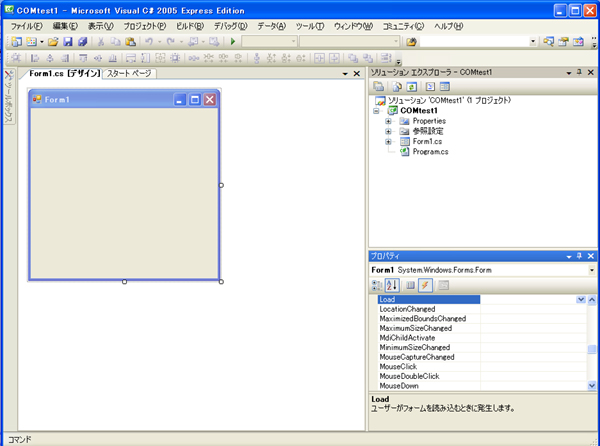600x446 pixels.
Task: Open the Form1 object selector dropdown
Action: pyautogui.click(x=592, y=270)
